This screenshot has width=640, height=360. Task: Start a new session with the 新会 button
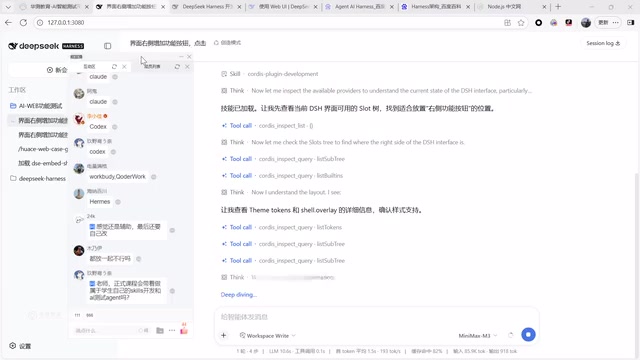57,70
